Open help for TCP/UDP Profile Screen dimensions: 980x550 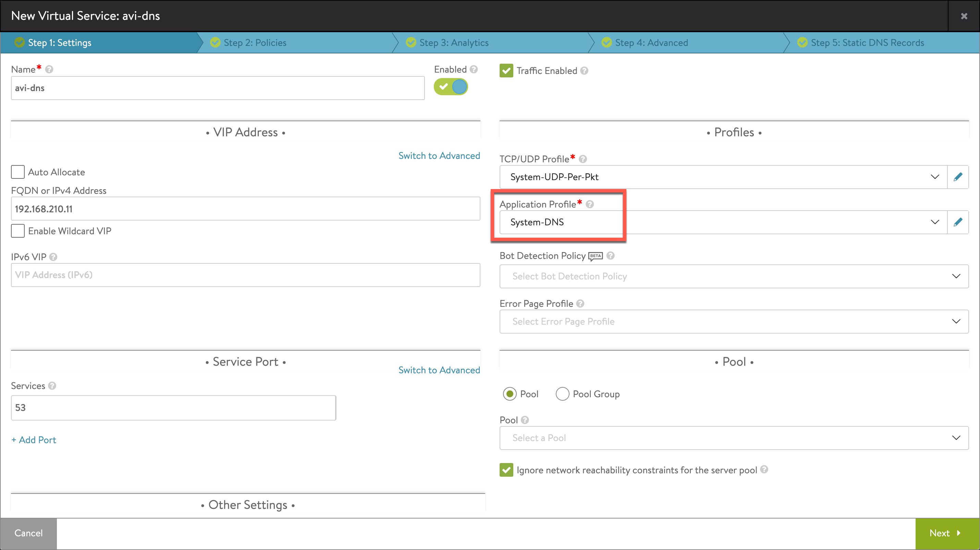point(583,159)
